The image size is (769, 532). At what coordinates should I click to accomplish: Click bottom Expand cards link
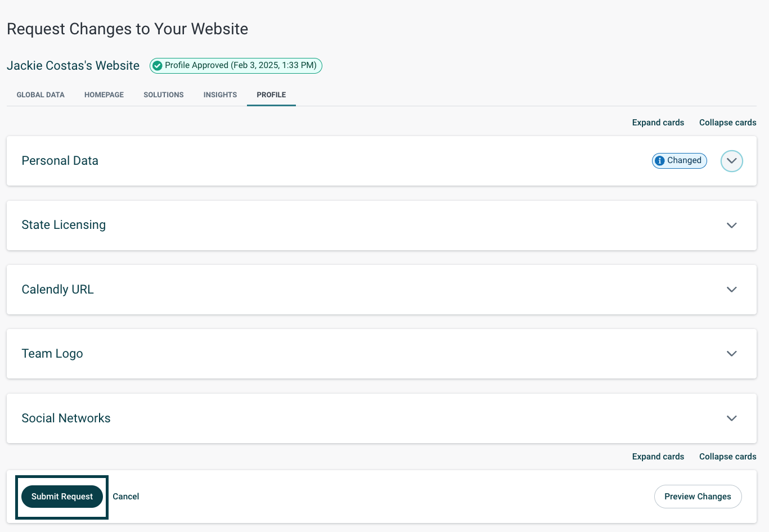[658, 457]
